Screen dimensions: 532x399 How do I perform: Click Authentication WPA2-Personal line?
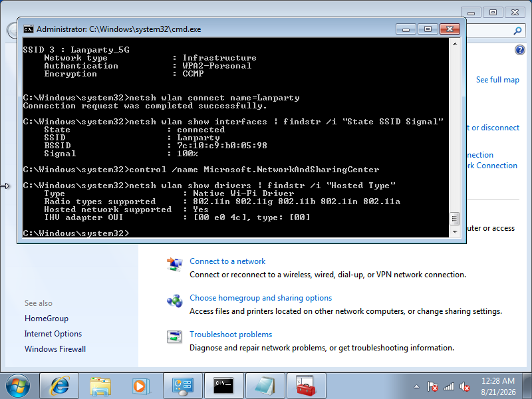pos(148,66)
